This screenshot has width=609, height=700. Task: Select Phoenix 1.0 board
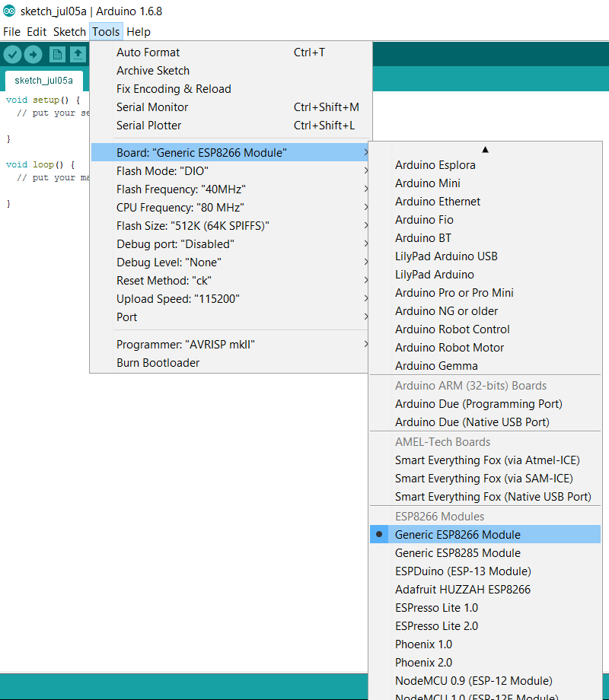pyautogui.click(x=485, y=644)
